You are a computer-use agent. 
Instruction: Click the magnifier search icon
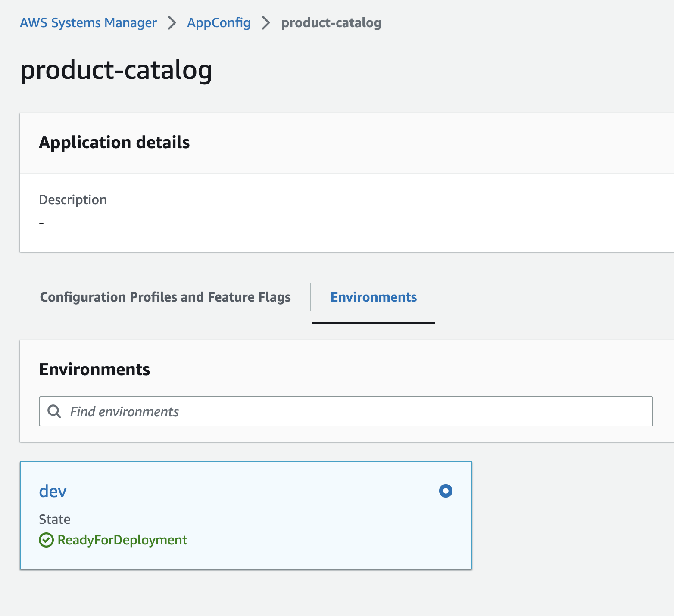click(54, 411)
